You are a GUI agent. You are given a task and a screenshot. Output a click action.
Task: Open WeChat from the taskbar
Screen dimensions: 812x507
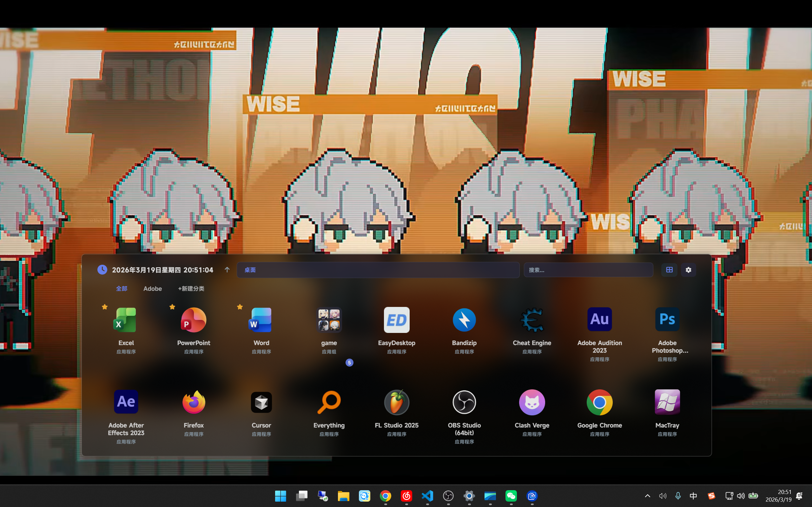512,496
